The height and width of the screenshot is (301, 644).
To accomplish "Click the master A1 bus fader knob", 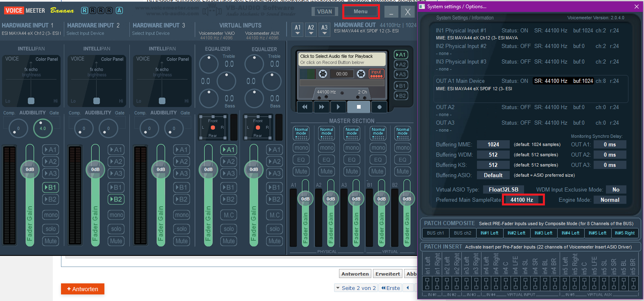I will click(x=305, y=199).
